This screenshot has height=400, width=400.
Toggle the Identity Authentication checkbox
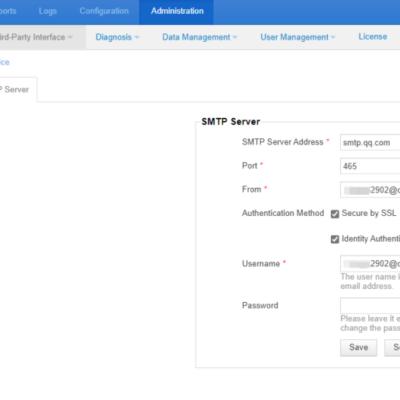pos(335,239)
